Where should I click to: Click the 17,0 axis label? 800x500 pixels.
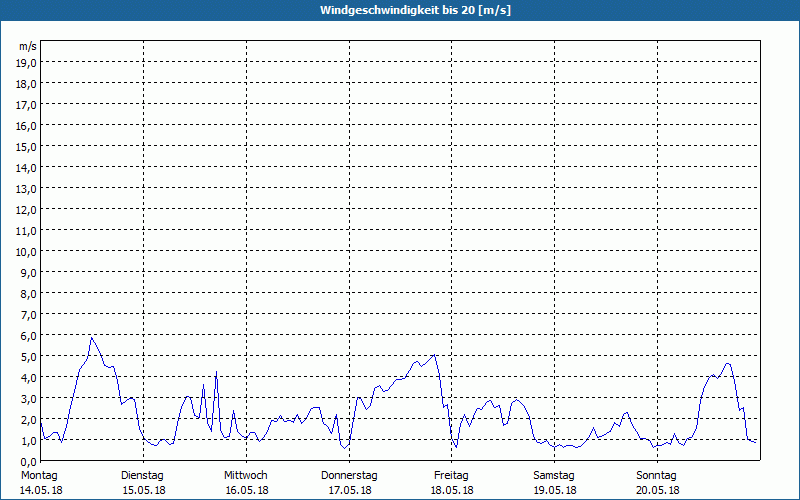tap(27, 105)
